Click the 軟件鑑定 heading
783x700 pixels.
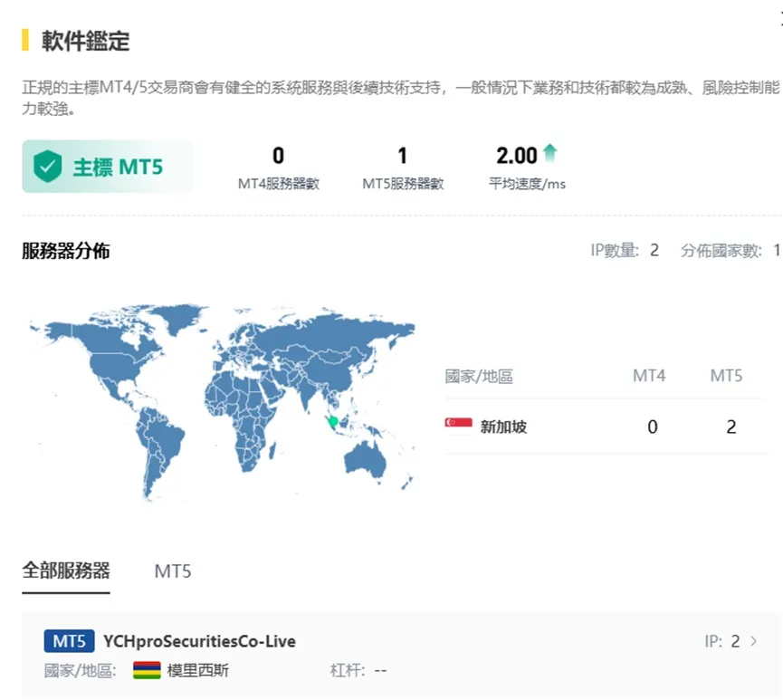click(85, 41)
